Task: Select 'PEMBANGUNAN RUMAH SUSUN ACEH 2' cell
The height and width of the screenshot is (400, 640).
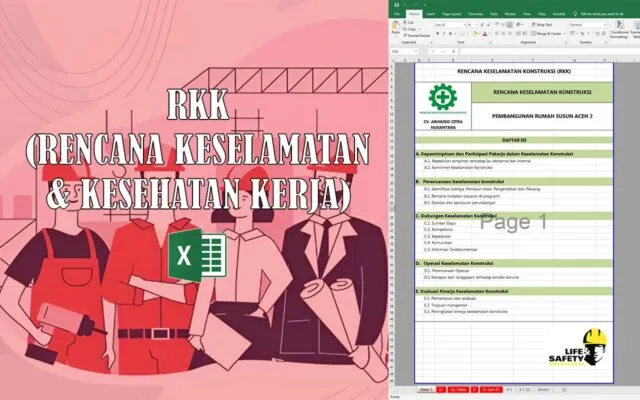Action: point(542,116)
